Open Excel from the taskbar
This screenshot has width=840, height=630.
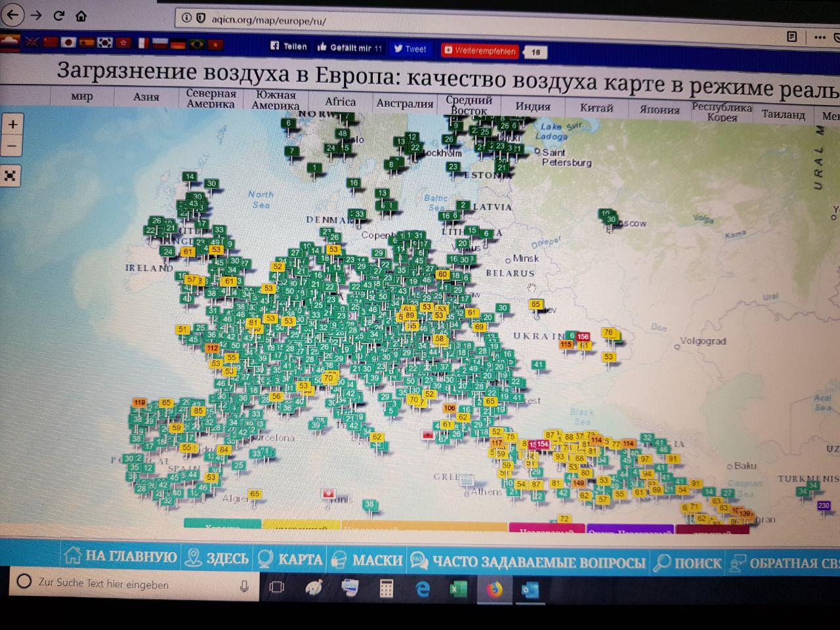tap(458, 589)
